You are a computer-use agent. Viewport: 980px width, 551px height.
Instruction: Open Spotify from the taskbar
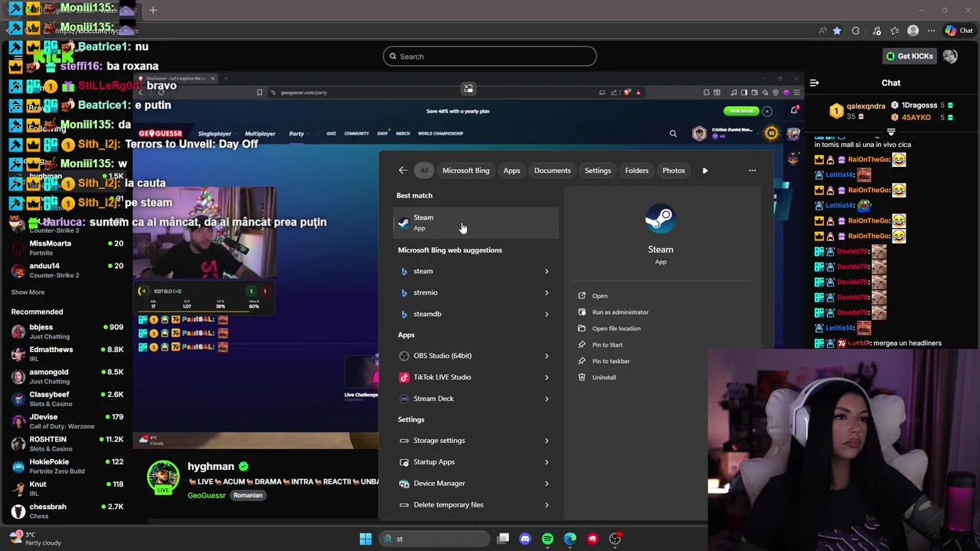(x=547, y=539)
